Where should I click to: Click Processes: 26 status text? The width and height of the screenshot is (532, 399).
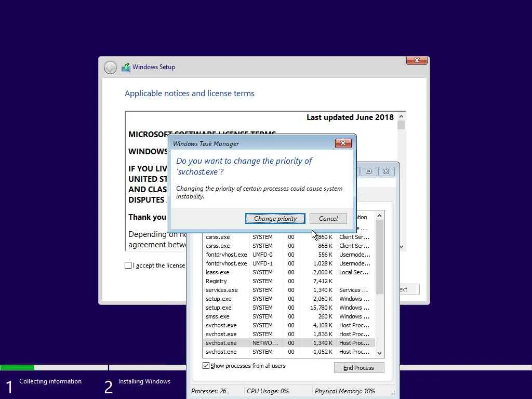point(209,391)
